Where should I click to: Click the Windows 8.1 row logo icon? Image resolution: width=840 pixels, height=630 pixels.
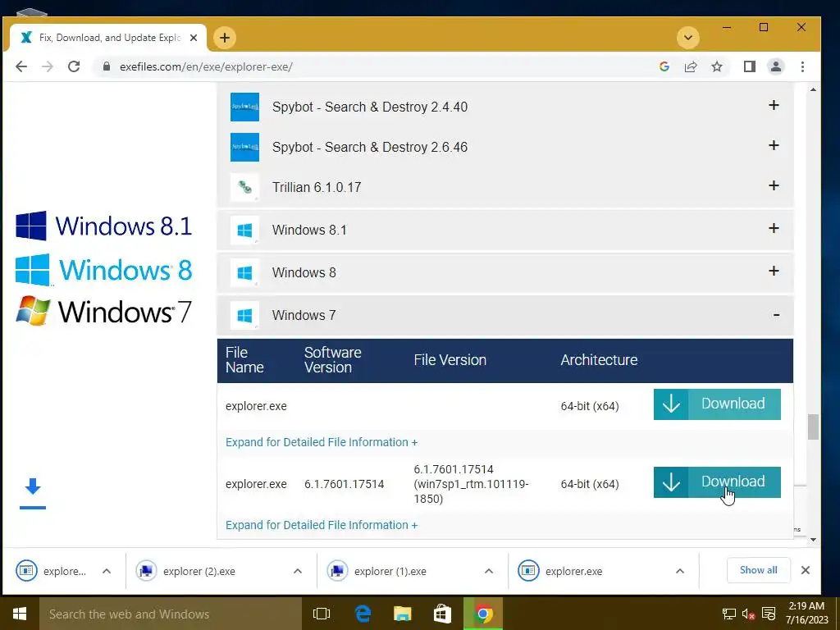pyautogui.click(x=244, y=230)
